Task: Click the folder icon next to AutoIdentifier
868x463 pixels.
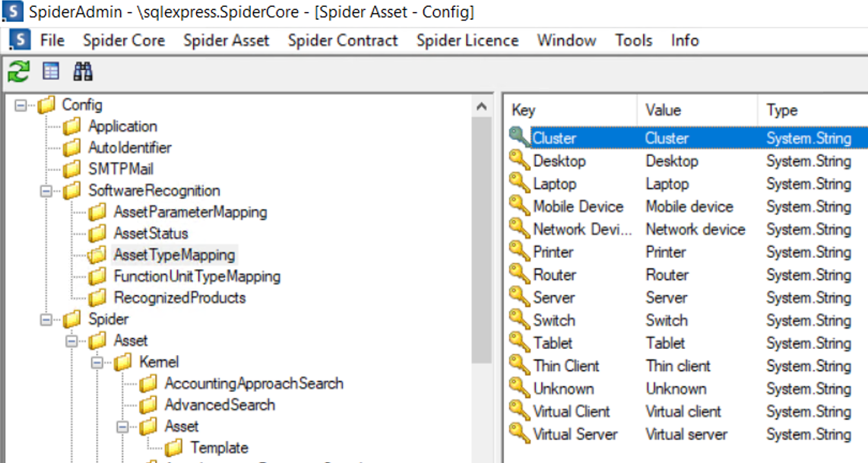Action: pyautogui.click(x=72, y=148)
